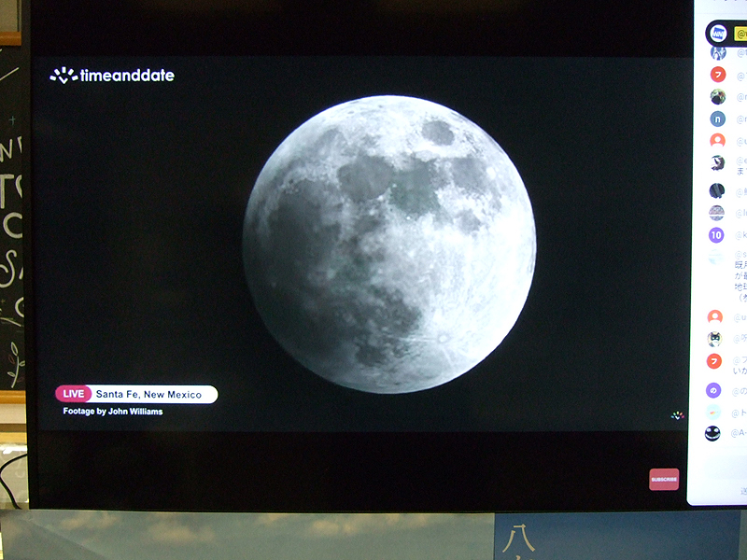Click the topmost red 'フ' chat avatar
This screenshot has width=747, height=560.
pyautogui.click(x=717, y=75)
